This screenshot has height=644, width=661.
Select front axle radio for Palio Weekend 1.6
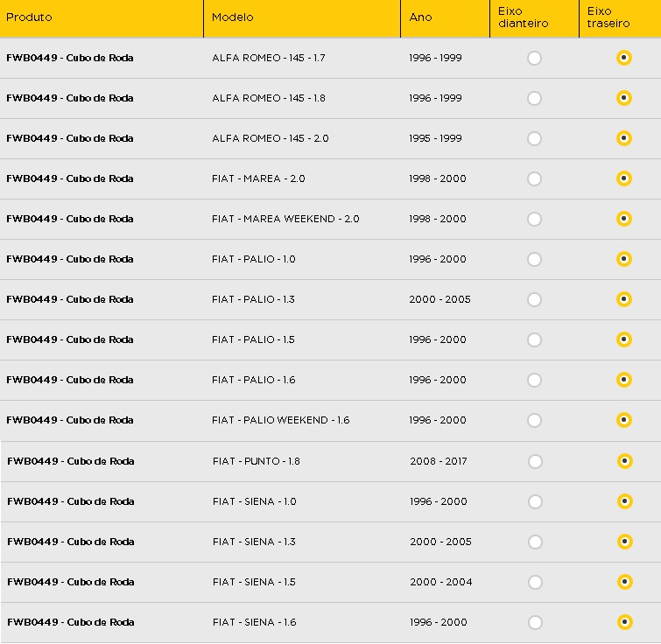(534, 420)
